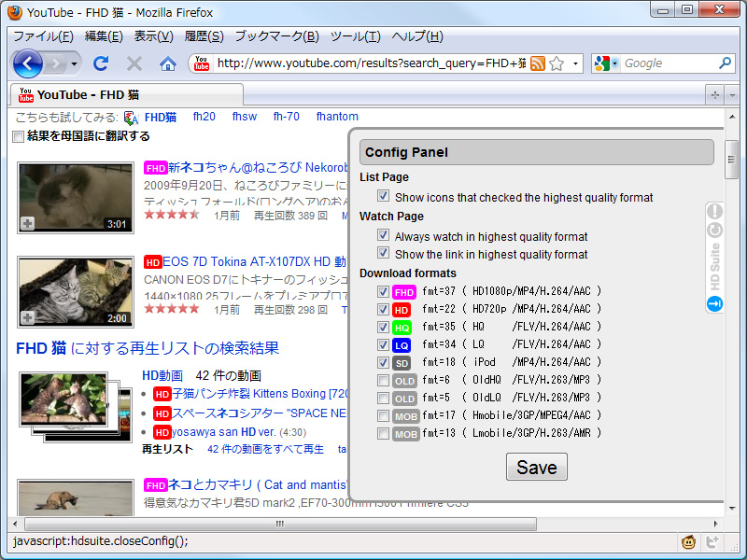Image resolution: width=747 pixels, height=560 pixels.
Task: Uncheck "Always watch in highest quality format"
Action: tap(384, 235)
